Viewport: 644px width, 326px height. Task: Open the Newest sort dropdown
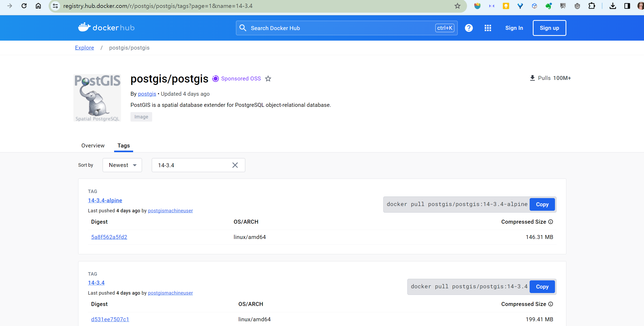pyautogui.click(x=122, y=165)
